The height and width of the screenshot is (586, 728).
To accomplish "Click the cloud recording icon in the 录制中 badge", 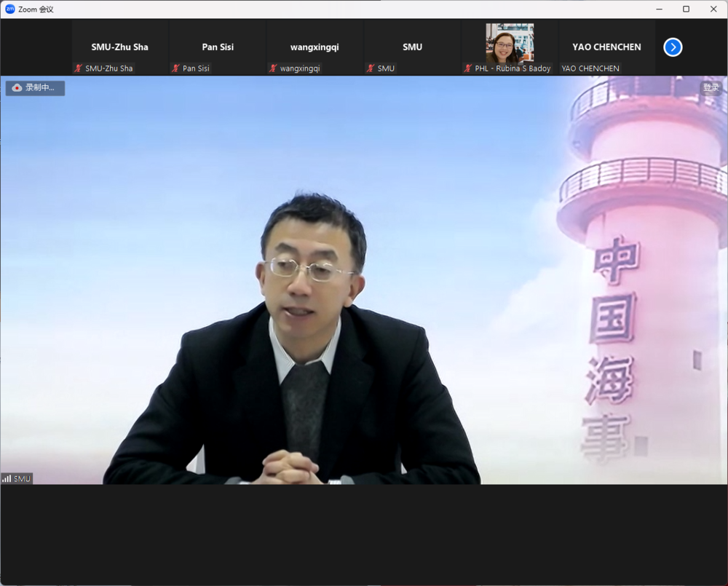I will coord(17,87).
